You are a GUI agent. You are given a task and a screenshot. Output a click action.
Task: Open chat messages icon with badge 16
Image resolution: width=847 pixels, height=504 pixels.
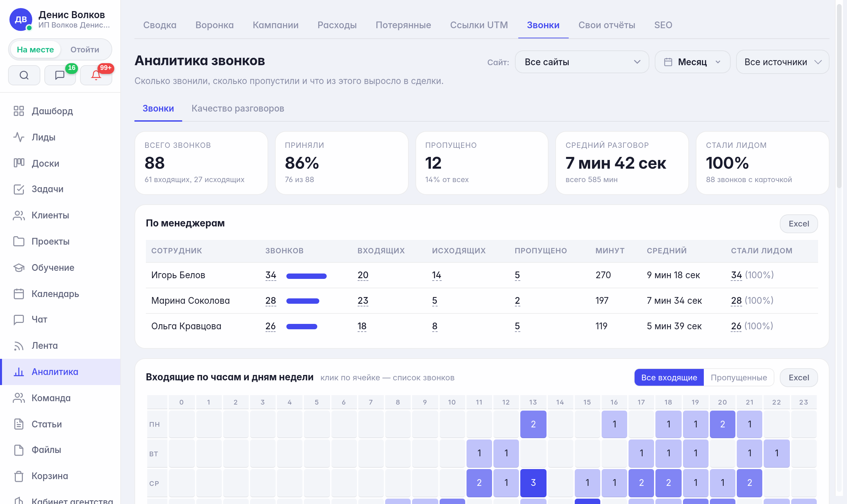[60, 75]
